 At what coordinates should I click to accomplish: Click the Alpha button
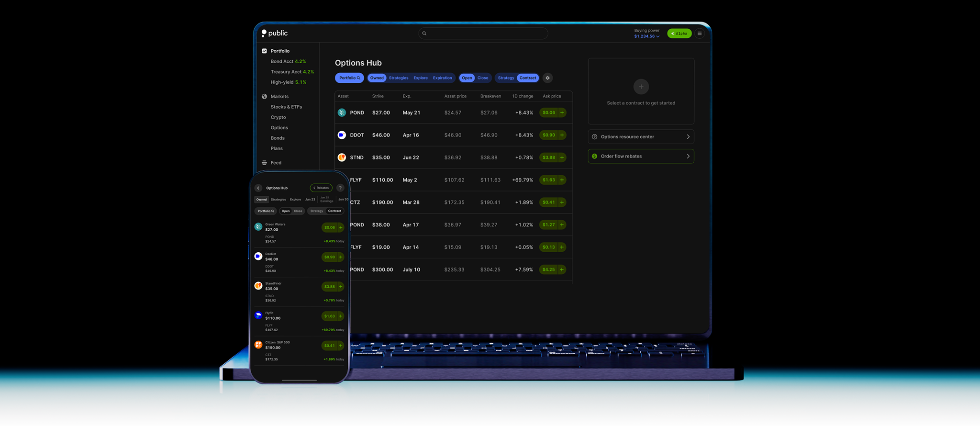tap(679, 34)
